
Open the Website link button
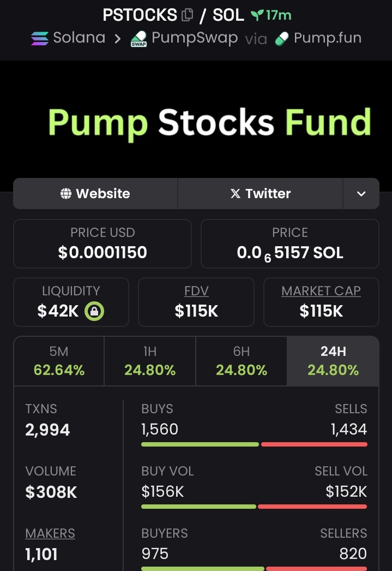[95, 194]
